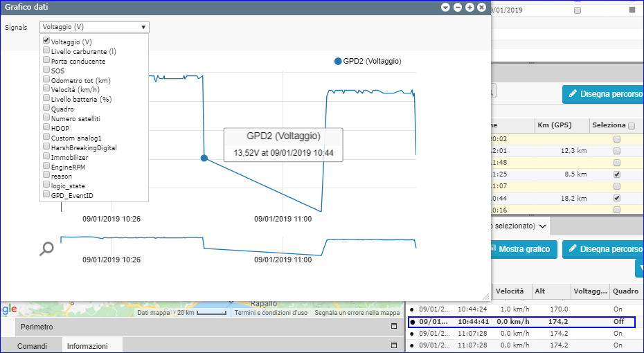
Task: Open the Informazioni tab
Action: [87, 345]
